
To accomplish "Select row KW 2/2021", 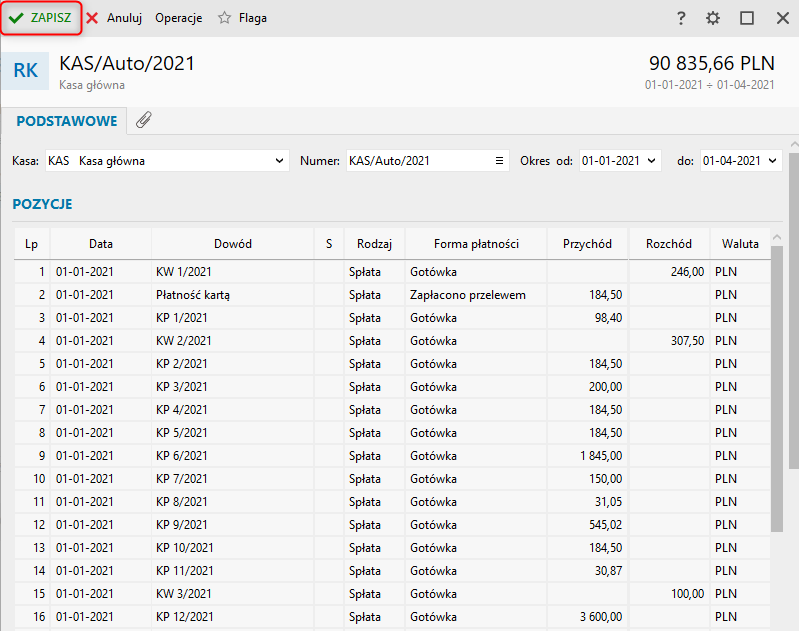I will pyautogui.click(x=392, y=340).
